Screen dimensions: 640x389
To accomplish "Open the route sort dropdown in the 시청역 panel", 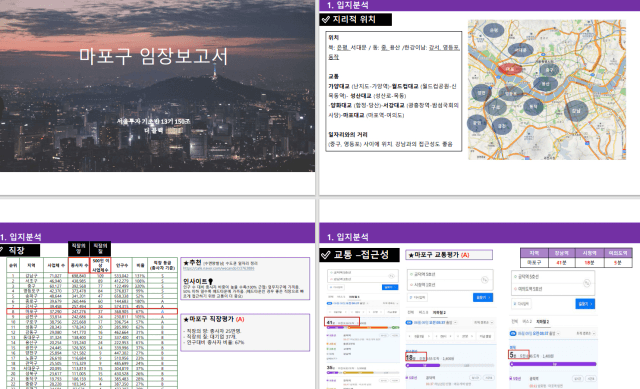I will point(482,322).
